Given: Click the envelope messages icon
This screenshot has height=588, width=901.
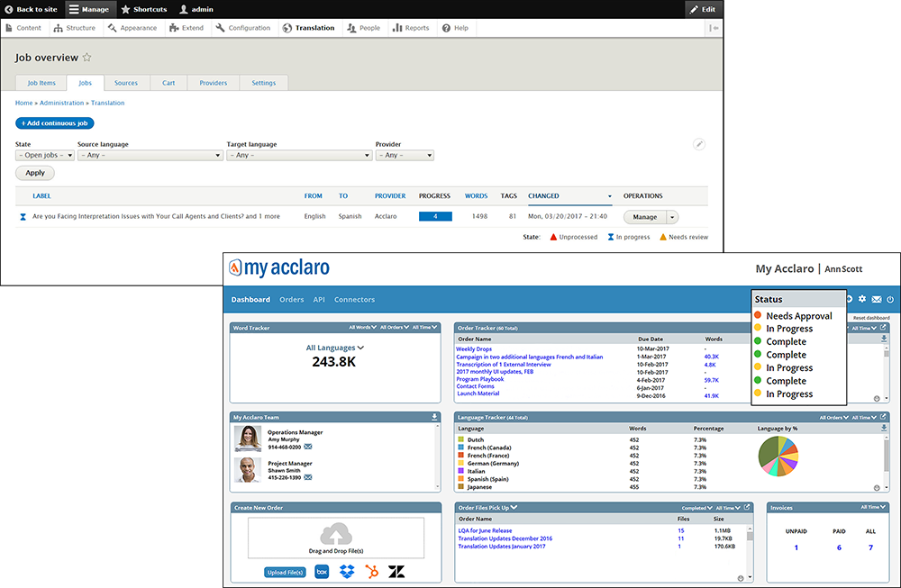Looking at the screenshot, I should click(877, 298).
